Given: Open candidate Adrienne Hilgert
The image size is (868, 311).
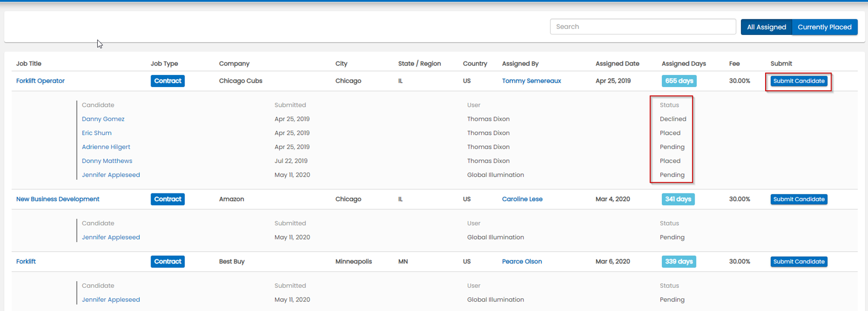Looking at the screenshot, I should click(106, 147).
